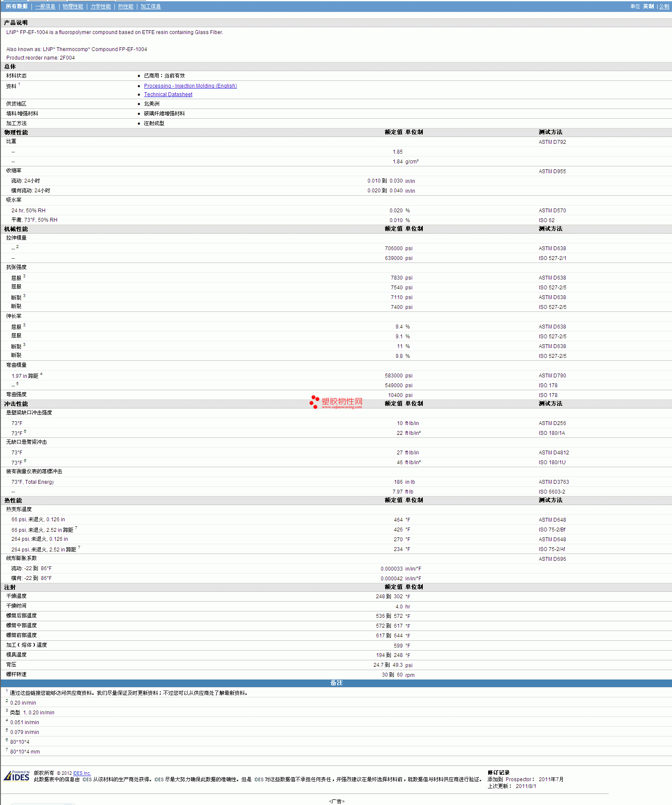Click the IDES logo in the footer
Image resolution: width=672 pixels, height=805 pixels.
coord(17,776)
